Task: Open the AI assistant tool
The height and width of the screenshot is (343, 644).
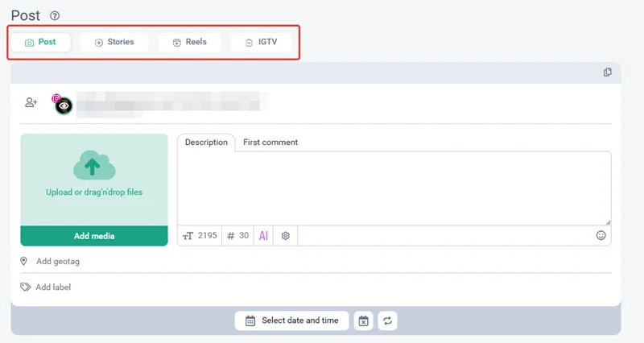Action: pos(263,236)
